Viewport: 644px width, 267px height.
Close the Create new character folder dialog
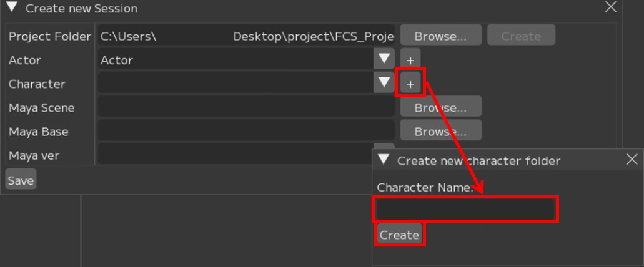click(632, 160)
